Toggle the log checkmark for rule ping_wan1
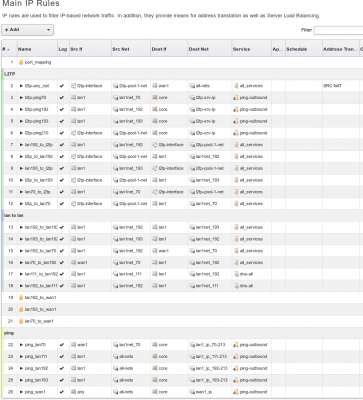363x400 pixels. (62, 392)
